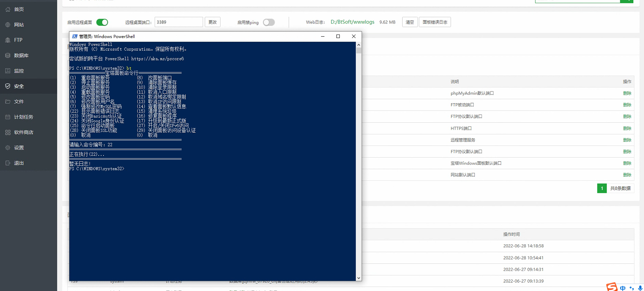
Task: Click the remote desktop port input field
Action: (x=179, y=22)
